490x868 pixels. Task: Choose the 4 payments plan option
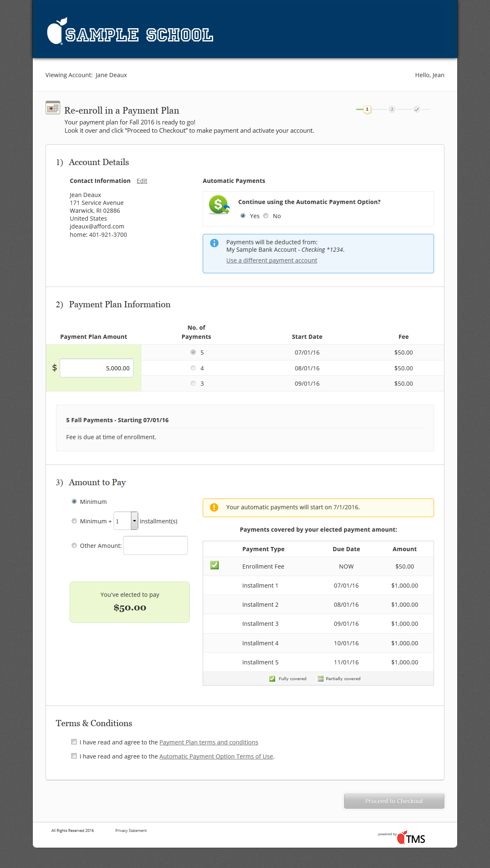(193, 368)
